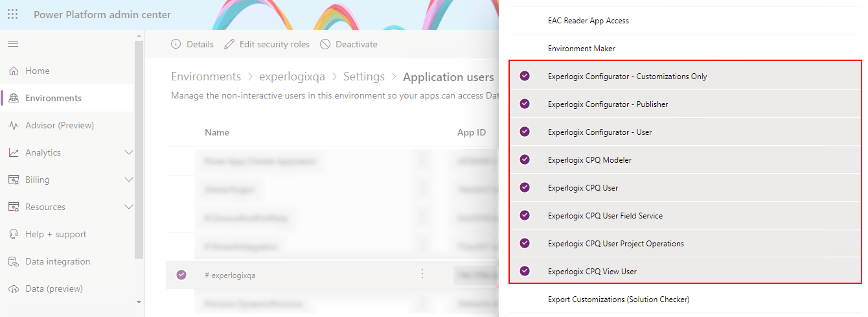Uncheck Experlogix Configurator - Publisher role
This screenshot has width=868, height=317.
(525, 104)
